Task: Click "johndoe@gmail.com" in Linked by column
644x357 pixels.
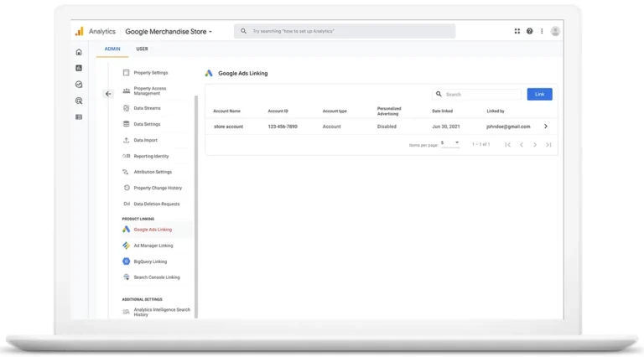Action: click(508, 127)
